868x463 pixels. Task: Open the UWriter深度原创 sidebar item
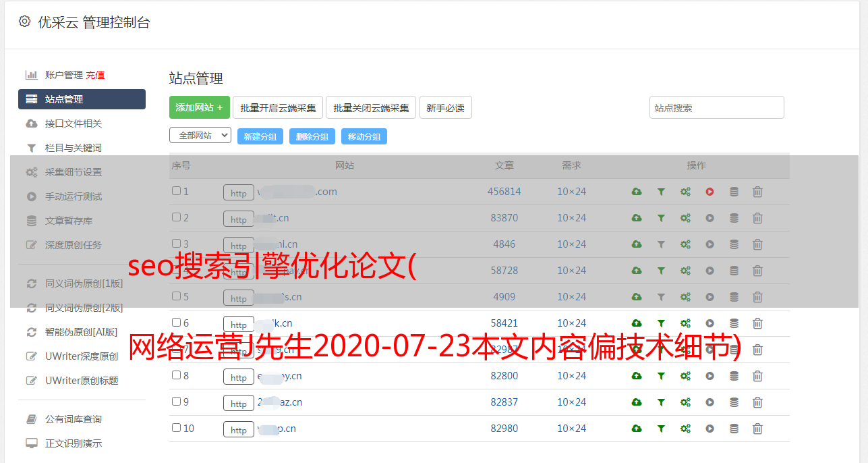82,356
